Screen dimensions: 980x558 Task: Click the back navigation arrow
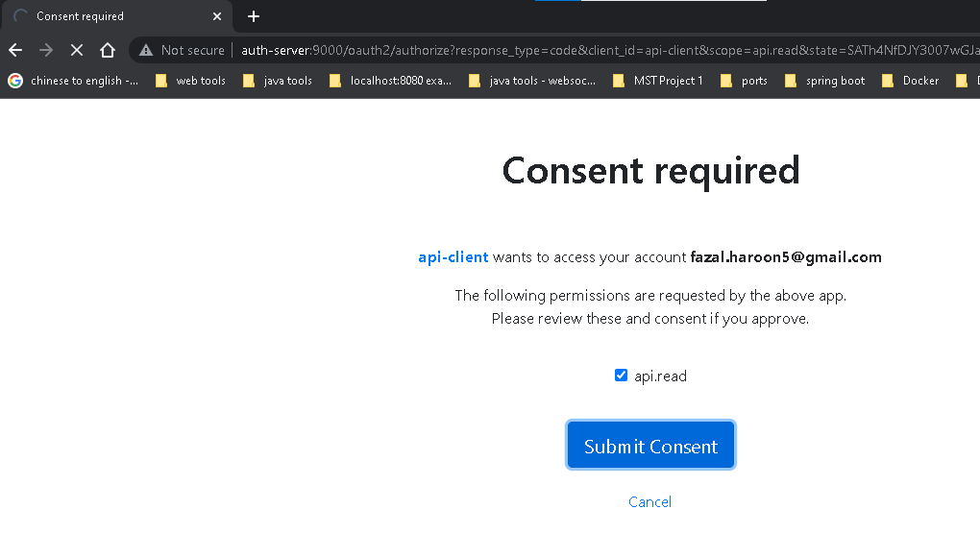(13, 50)
